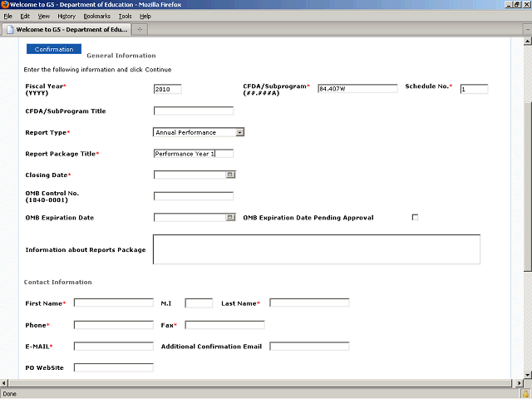Viewport: 532px width, 399px height.
Task: Click the 'General Information' heading text
Action: [x=121, y=56]
